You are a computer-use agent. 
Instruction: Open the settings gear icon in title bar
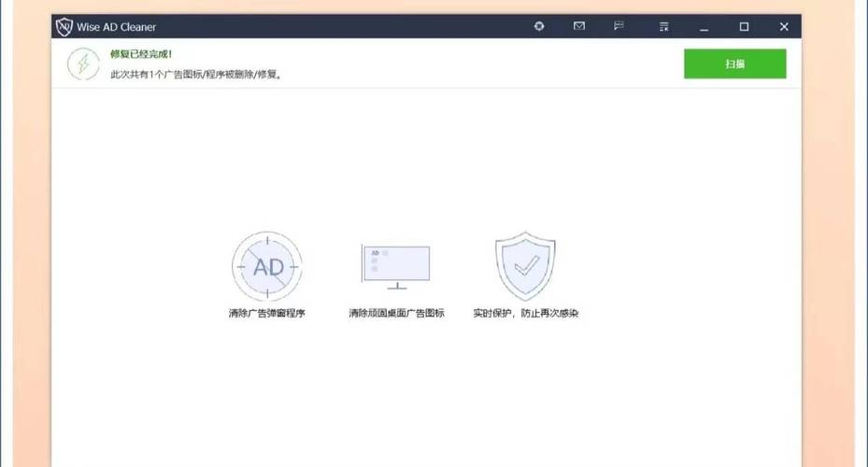click(539, 26)
